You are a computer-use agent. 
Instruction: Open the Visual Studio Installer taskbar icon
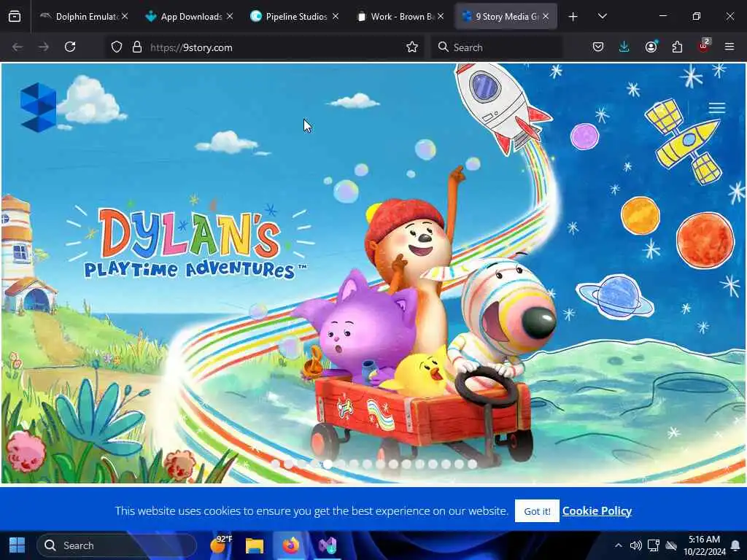click(x=328, y=545)
